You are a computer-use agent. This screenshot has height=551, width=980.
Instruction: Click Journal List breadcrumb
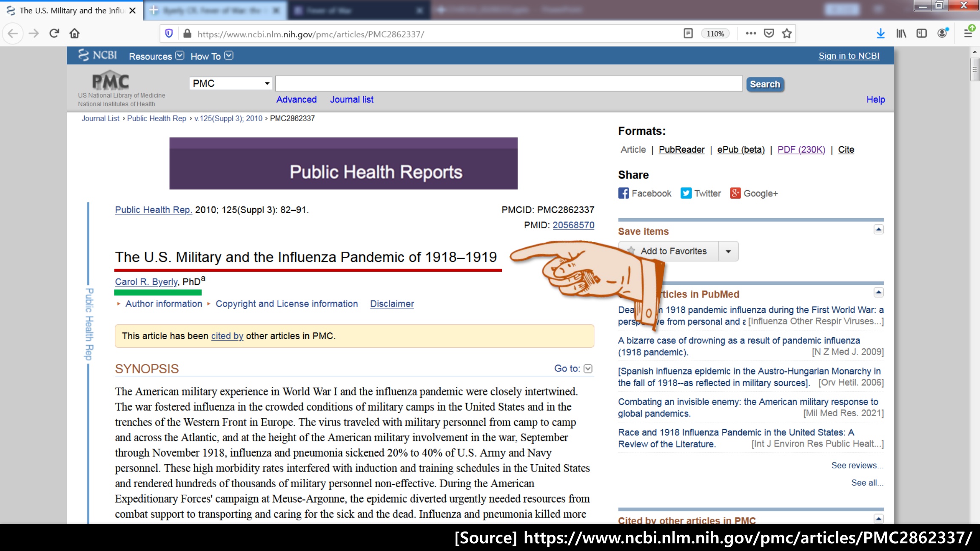[100, 119]
